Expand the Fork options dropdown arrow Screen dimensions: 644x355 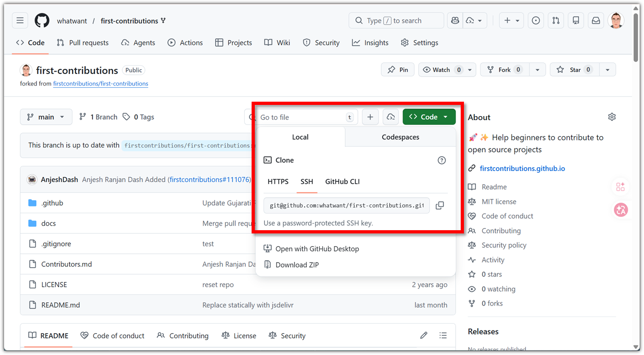pos(537,70)
